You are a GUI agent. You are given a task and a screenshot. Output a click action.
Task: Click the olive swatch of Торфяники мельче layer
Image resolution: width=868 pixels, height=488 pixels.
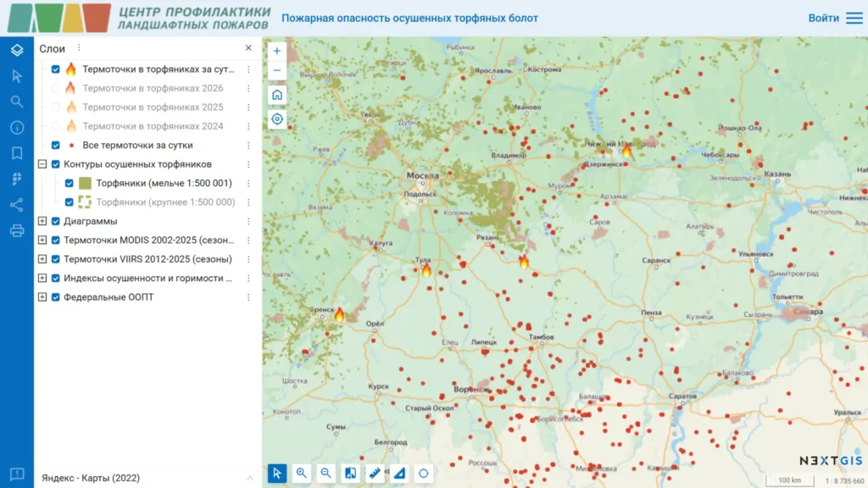[x=85, y=183]
